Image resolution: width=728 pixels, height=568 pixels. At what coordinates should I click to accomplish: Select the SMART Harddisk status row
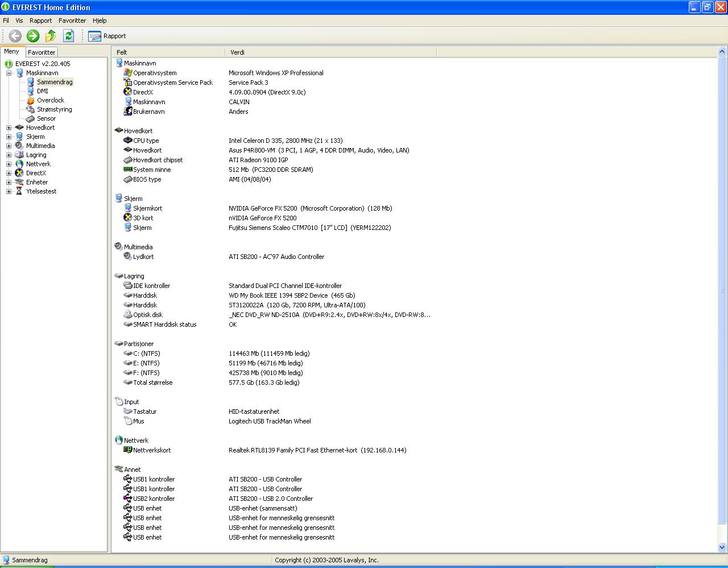(273, 324)
